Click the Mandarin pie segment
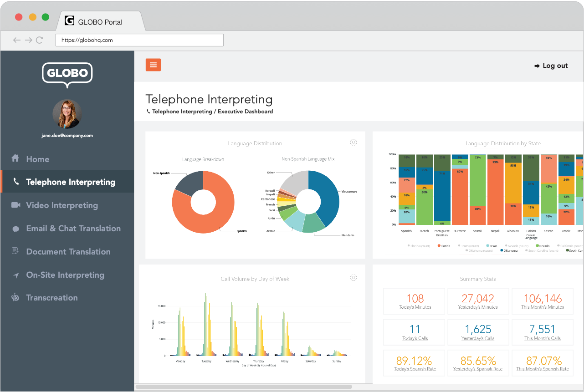 (x=314, y=223)
